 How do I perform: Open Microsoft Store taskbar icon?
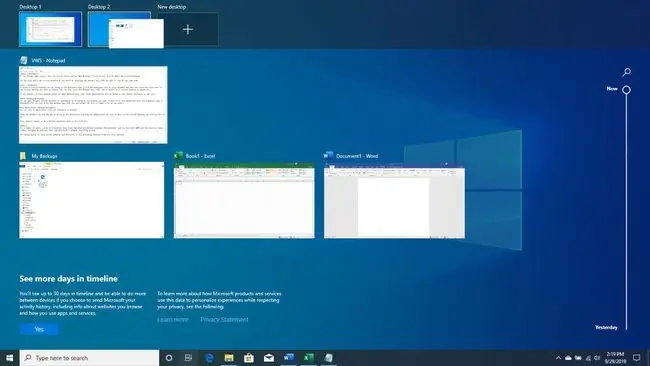[249, 358]
